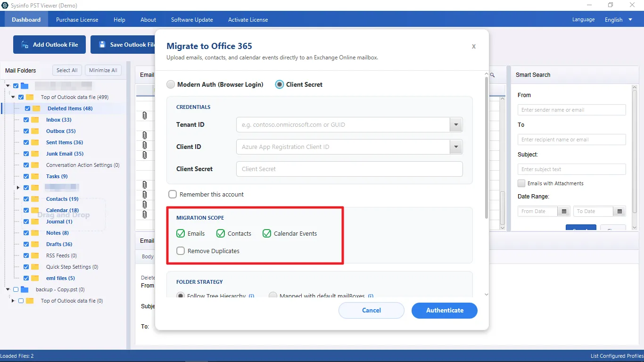This screenshot has width=644, height=362.
Task: Click the Drafts folder icon
Action: point(35,244)
